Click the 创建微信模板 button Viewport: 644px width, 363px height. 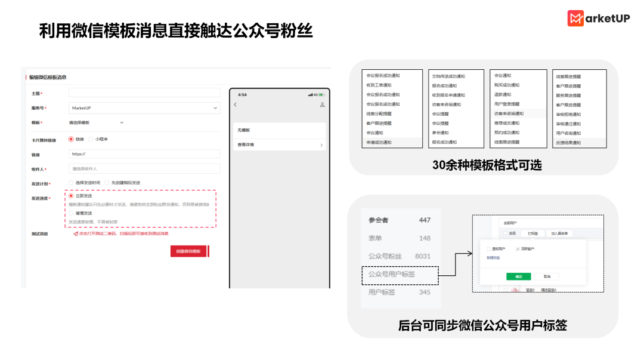point(189,251)
